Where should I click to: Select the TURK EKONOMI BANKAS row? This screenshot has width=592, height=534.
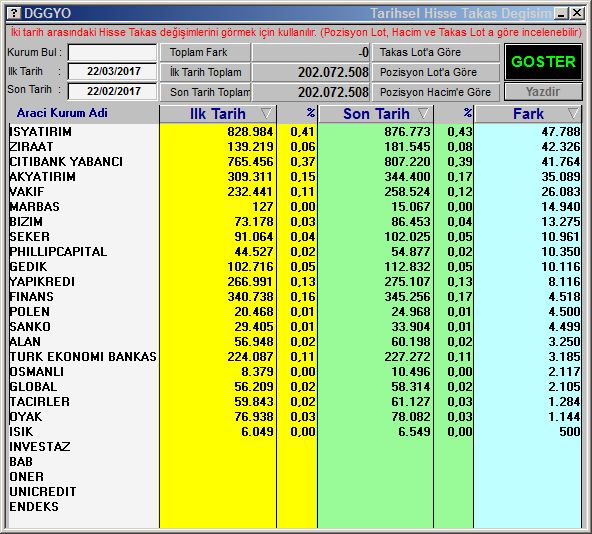pos(295,357)
